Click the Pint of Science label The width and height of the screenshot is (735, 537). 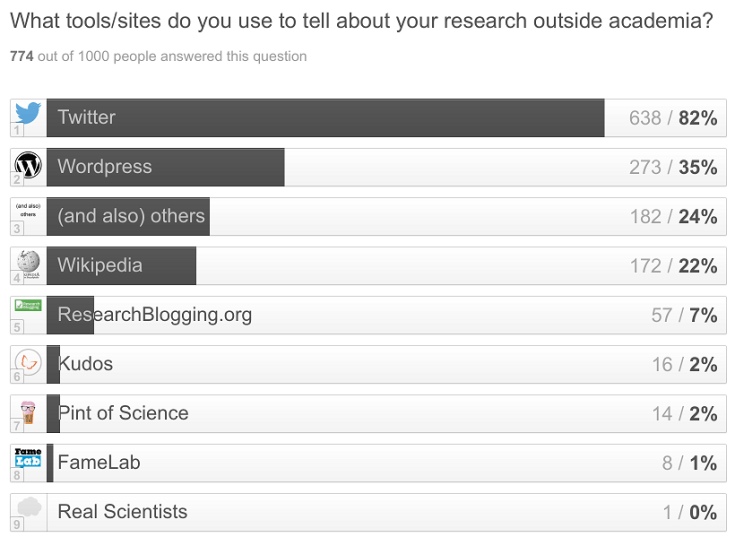(123, 413)
